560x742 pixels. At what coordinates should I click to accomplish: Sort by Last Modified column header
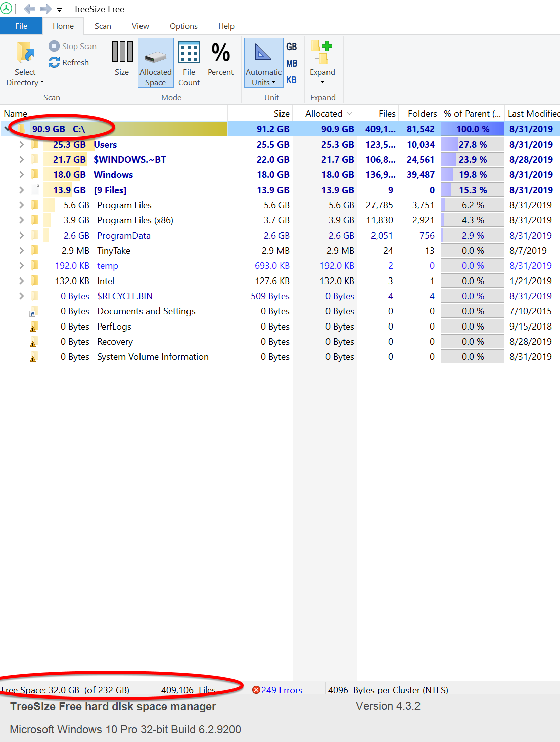pyautogui.click(x=532, y=114)
